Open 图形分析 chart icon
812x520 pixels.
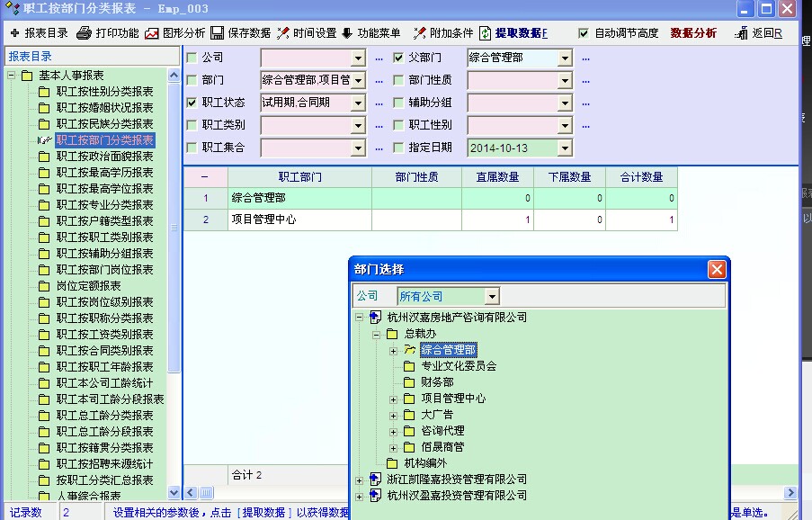tap(152, 33)
